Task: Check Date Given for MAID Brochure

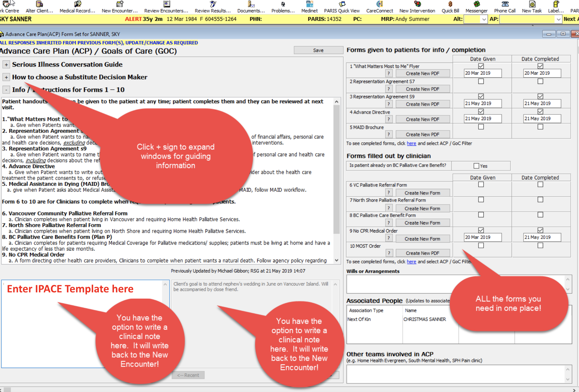Action: point(481,127)
